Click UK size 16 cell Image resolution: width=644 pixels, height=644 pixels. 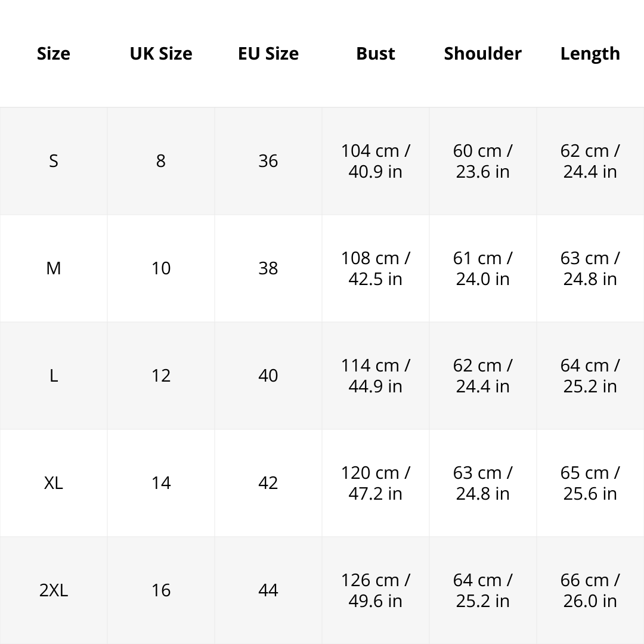point(161,590)
